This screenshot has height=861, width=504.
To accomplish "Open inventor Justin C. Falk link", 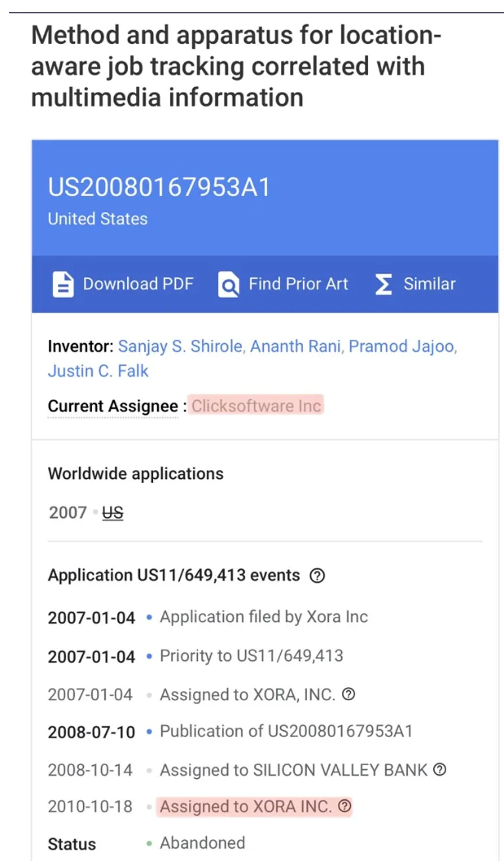I will point(98,371).
